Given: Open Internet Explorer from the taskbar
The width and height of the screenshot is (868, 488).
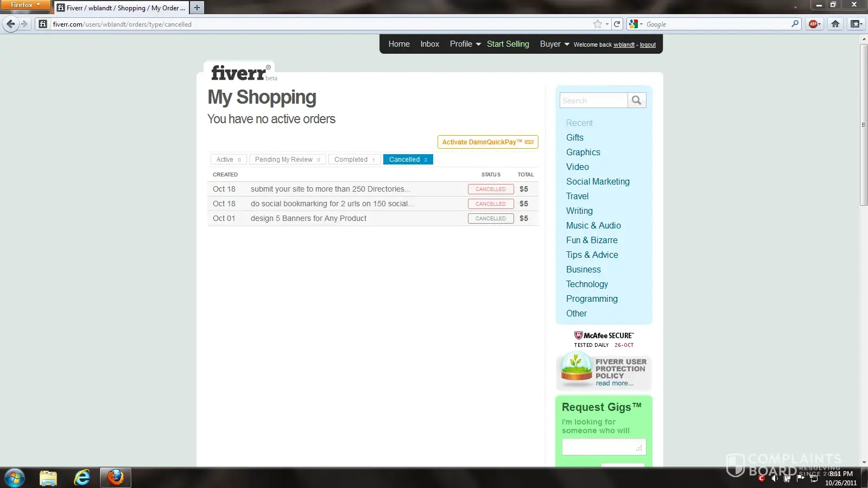Looking at the screenshot, I should pos(82,478).
